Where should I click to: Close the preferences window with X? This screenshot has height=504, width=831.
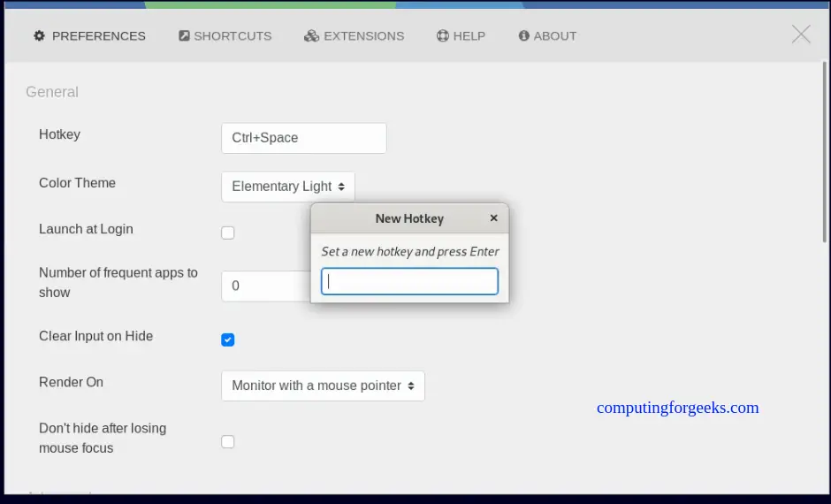[x=801, y=34]
